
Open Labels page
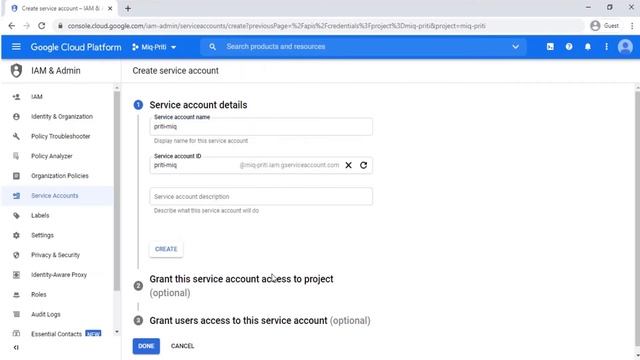point(40,215)
